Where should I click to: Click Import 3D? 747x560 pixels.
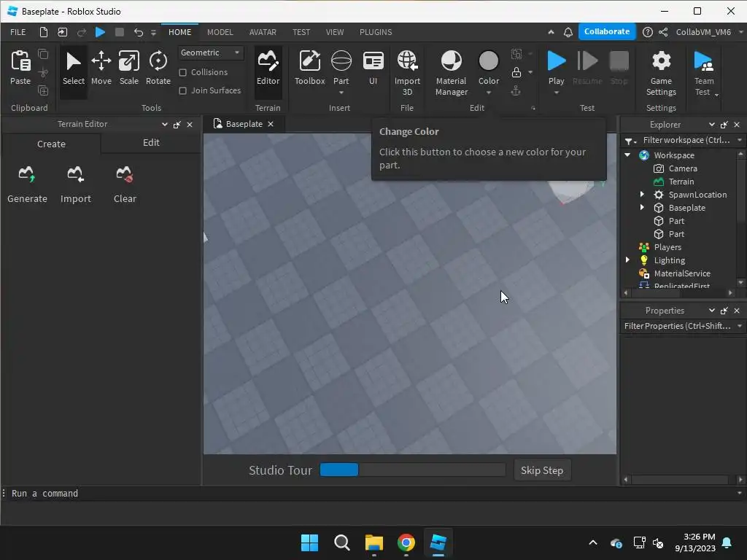point(407,73)
